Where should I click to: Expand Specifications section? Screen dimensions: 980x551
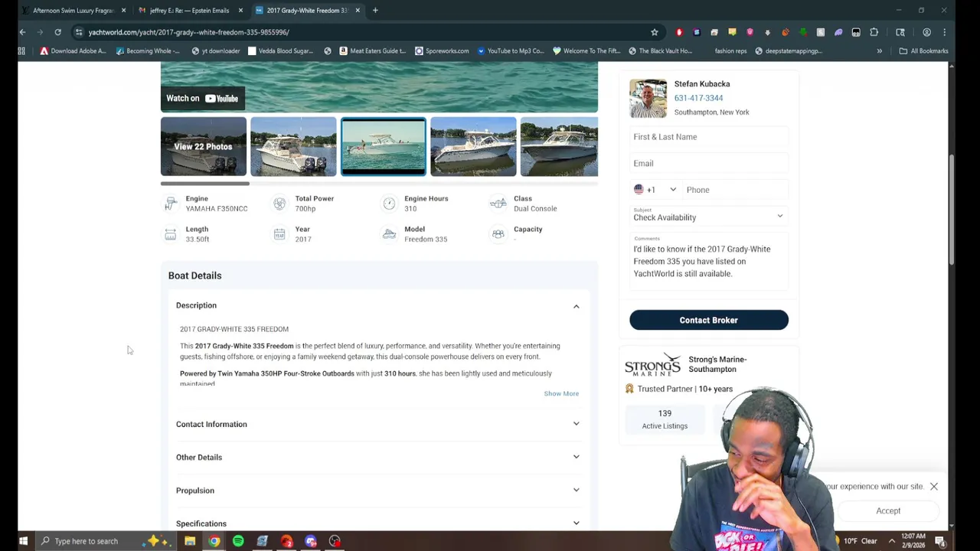378,523
